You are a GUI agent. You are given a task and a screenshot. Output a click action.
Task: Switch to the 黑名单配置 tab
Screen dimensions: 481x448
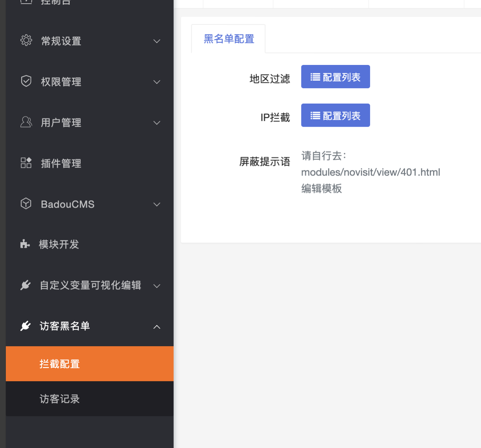(x=228, y=39)
